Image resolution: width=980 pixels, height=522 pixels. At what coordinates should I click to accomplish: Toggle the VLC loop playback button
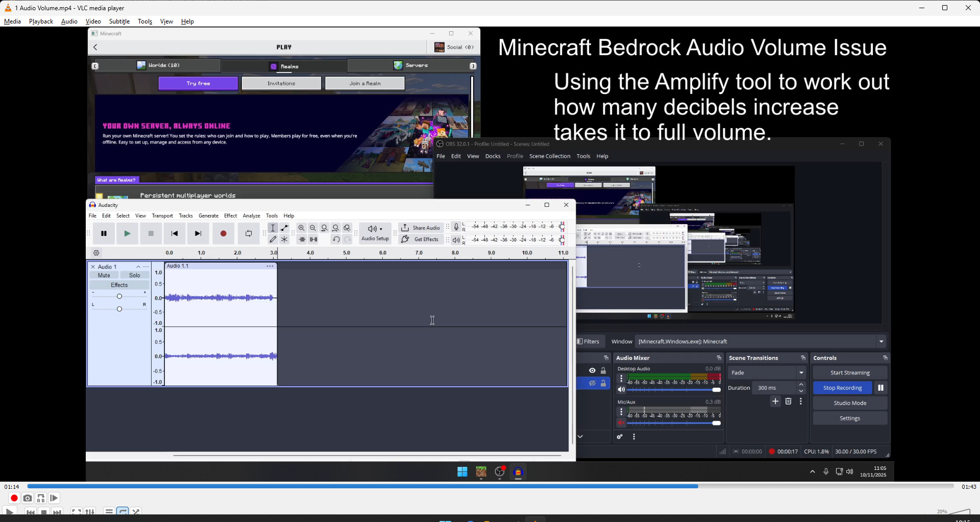pyautogui.click(x=122, y=511)
